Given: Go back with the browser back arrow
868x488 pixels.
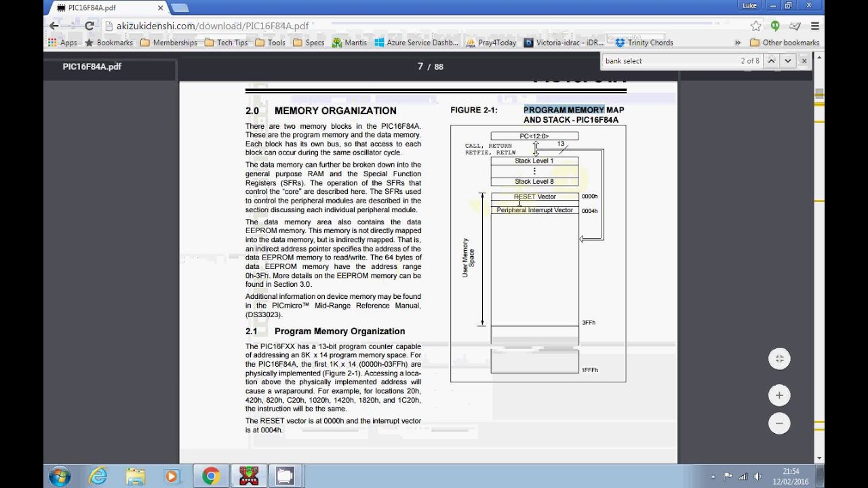Looking at the screenshot, I should pyautogui.click(x=54, y=26).
